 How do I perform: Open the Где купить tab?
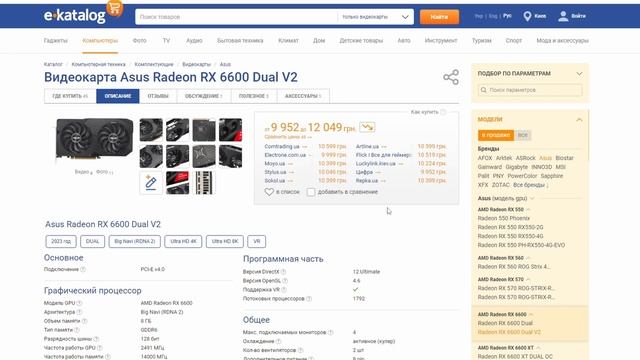(70, 96)
